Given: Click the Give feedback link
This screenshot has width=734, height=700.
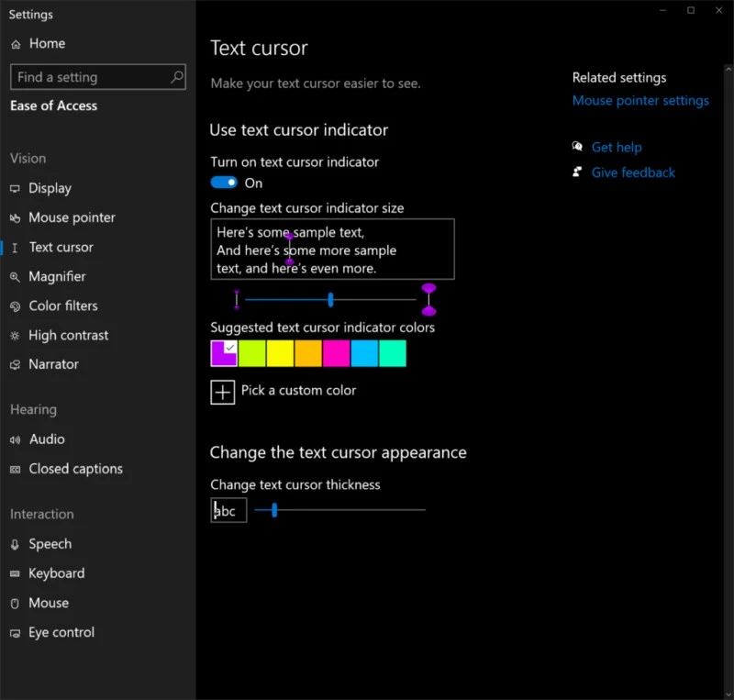Looking at the screenshot, I should click(633, 172).
